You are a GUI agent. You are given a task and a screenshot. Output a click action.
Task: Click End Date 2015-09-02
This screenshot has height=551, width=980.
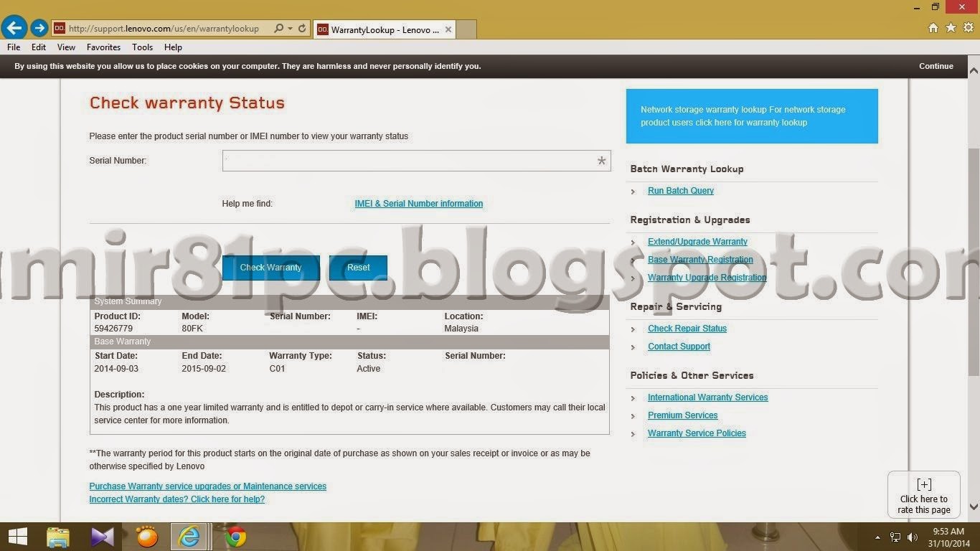tap(204, 369)
